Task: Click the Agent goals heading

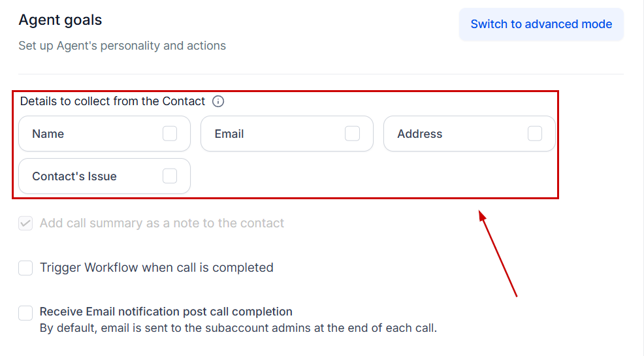Action: [60, 20]
